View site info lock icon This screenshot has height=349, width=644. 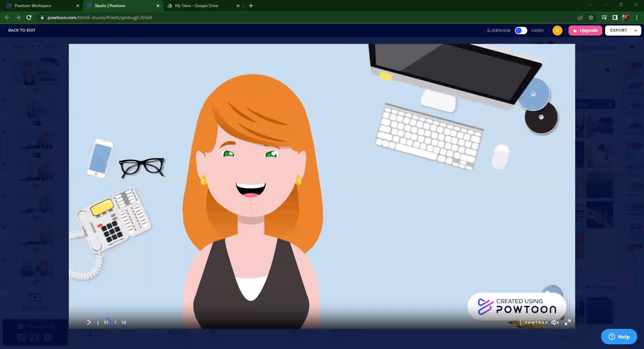click(x=42, y=17)
